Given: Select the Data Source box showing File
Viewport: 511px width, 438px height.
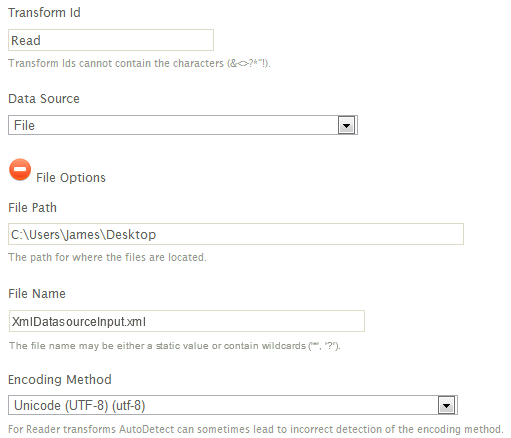Looking at the screenshot, I should coord(183,125).
